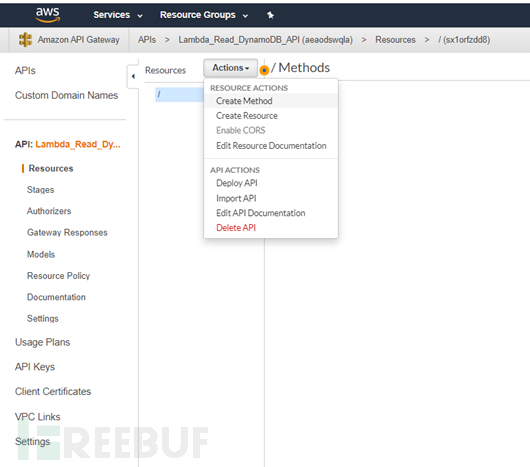Expand the Resource Groups menu
Image resolution: width=530 pixels, height=467 pixels.
click(x=204, y=15)
